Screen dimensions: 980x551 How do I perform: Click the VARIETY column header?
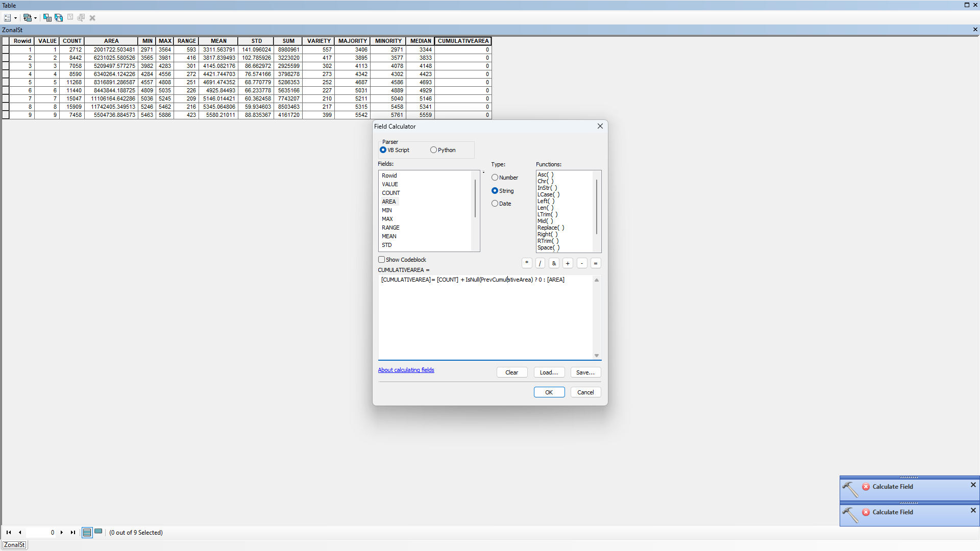point(319,41)
